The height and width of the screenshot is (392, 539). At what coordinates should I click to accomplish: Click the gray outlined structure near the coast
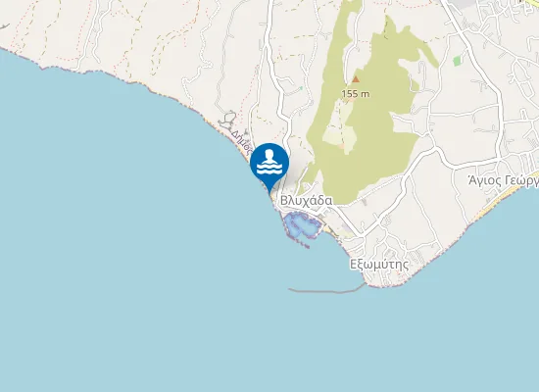227,120
